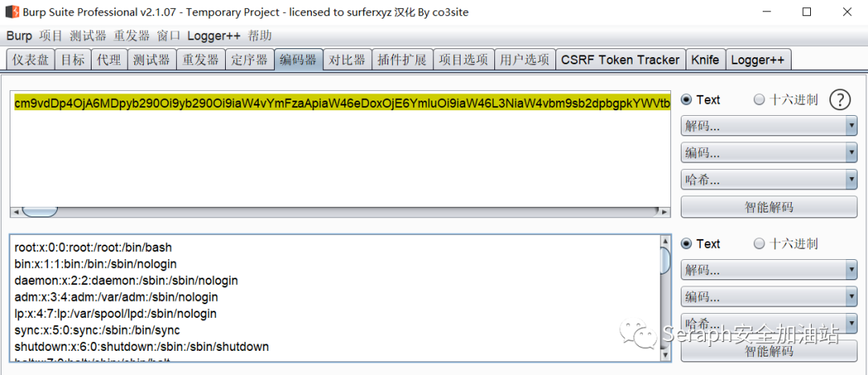The image size is (868, 375).
Task: Switch to the 插件扩展 tab
Action: (x=402, y=60)
